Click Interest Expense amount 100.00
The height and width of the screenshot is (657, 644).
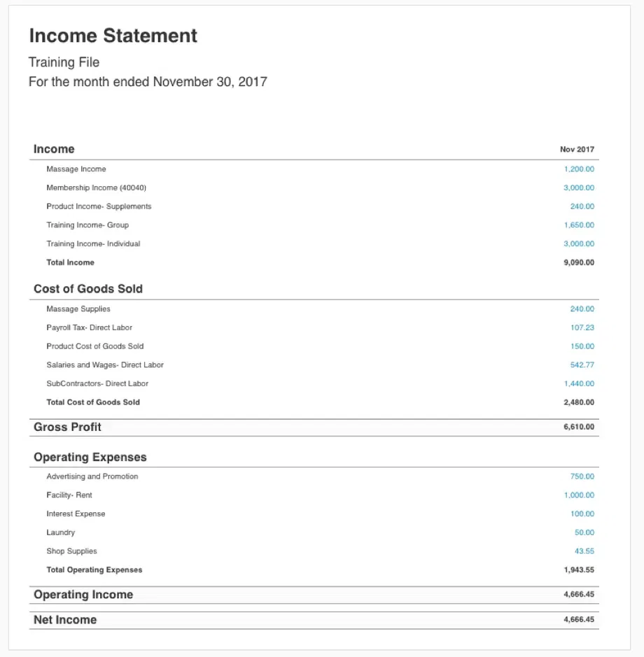(x=582, y=514)
